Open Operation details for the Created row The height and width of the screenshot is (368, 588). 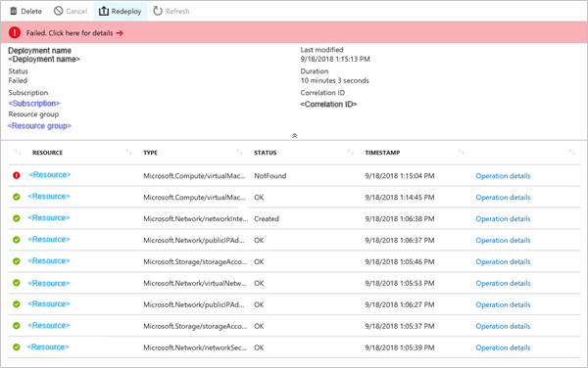(x=503, y=219)
